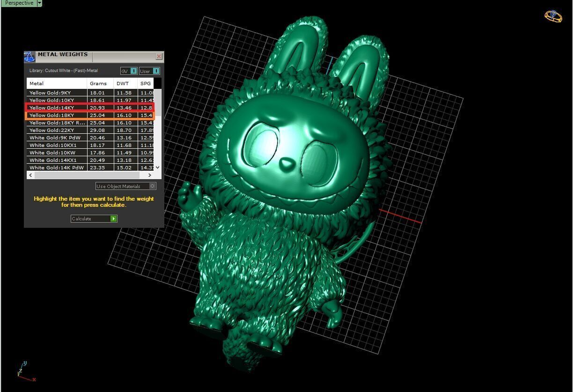
Task: Click the Perspective viewport tab label
Action: point(19,3)
